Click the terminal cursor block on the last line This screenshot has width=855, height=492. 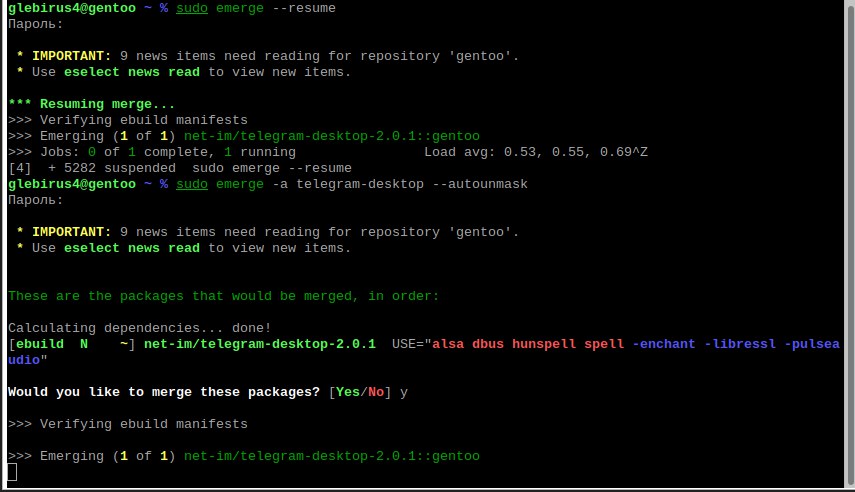pos(12,472)
